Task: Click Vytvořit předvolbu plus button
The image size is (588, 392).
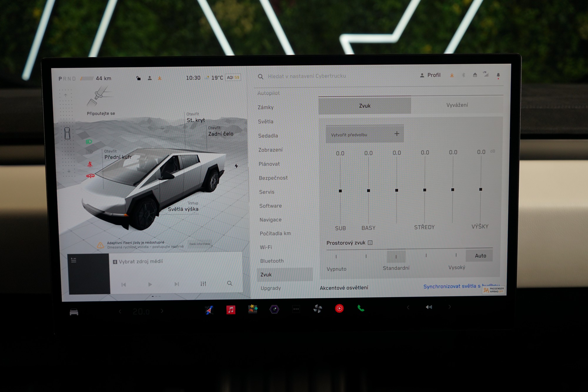Action: point(397,134)
